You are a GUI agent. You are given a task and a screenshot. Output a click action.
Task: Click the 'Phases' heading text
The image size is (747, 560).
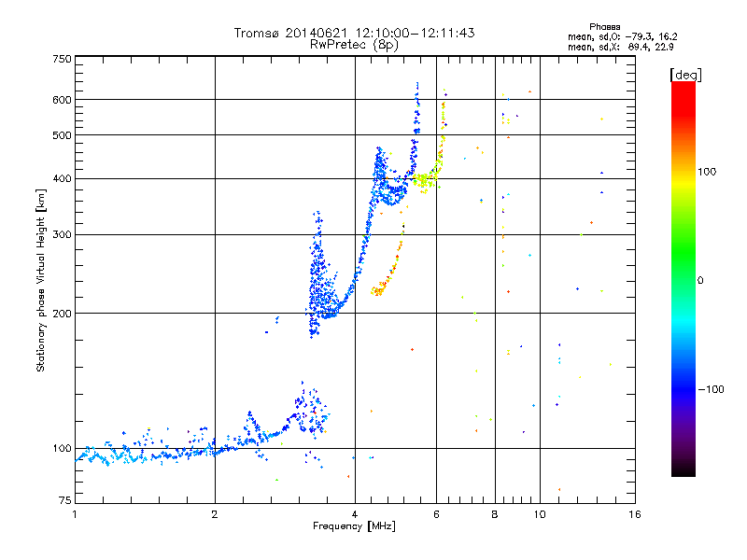coord(604,27)
